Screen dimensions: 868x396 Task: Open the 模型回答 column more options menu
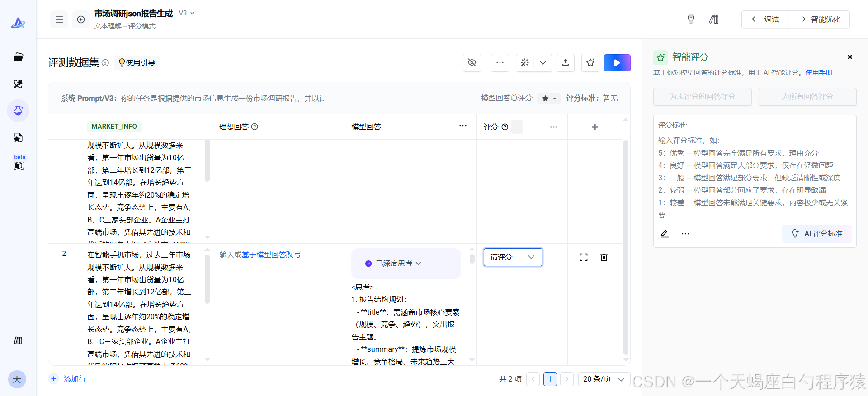[462, 126]
